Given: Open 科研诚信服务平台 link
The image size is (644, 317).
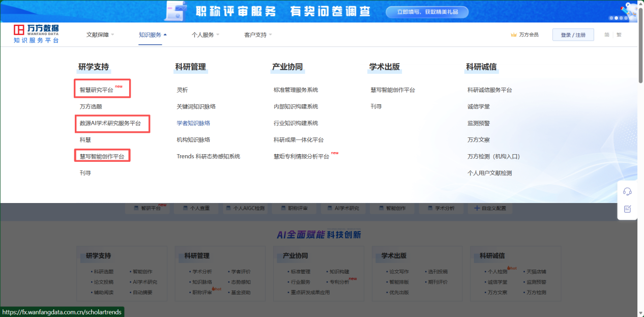Looking at the screenshot, I should point(490,90).
